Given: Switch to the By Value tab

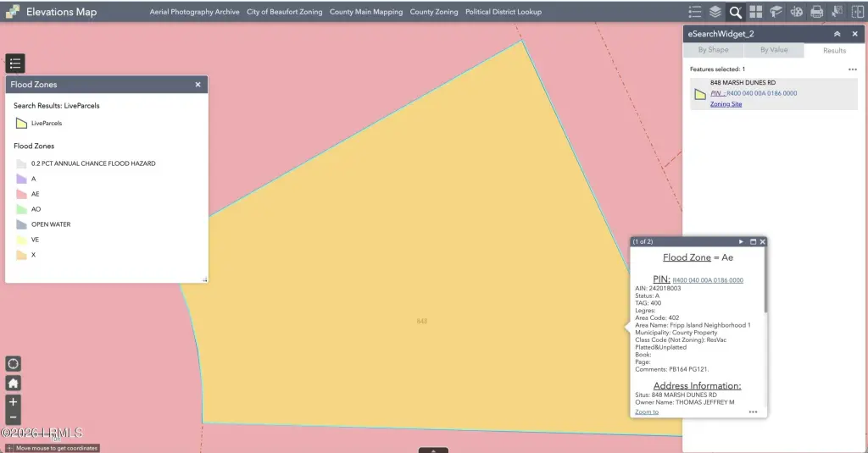Looking at the screenshot, I should [x=773, y=50].
